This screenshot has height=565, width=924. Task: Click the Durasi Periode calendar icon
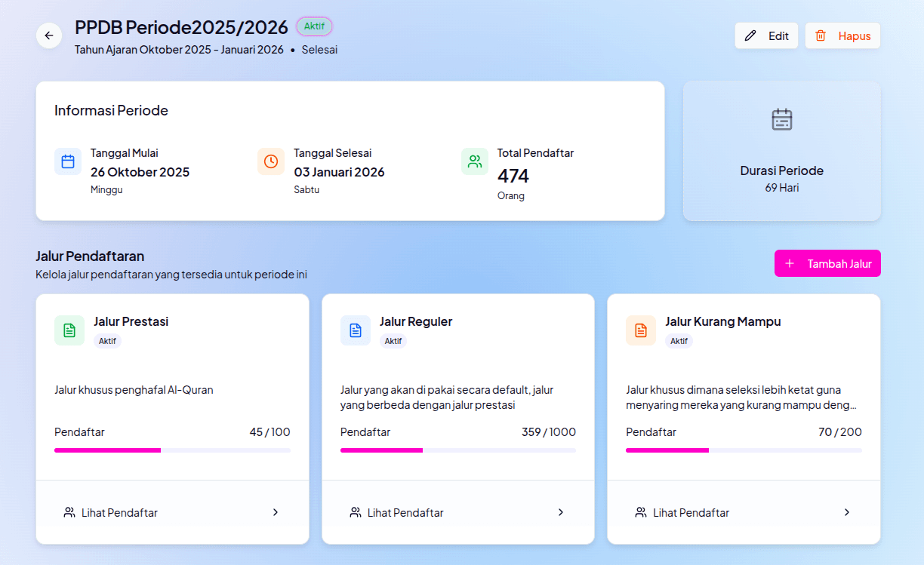781,120
